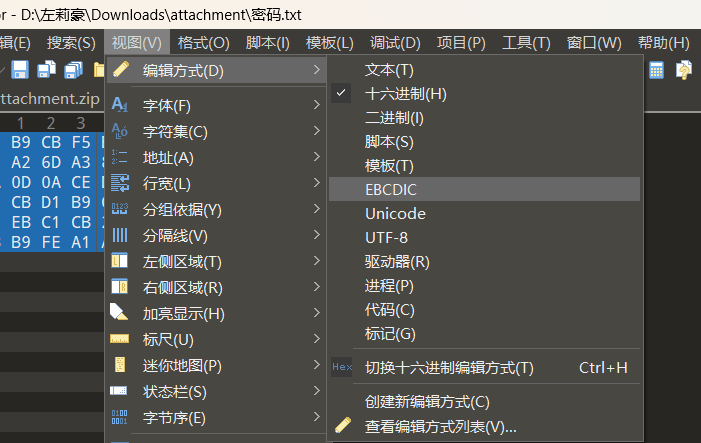Click the Save All toolbar icon

tap(74, 70)
